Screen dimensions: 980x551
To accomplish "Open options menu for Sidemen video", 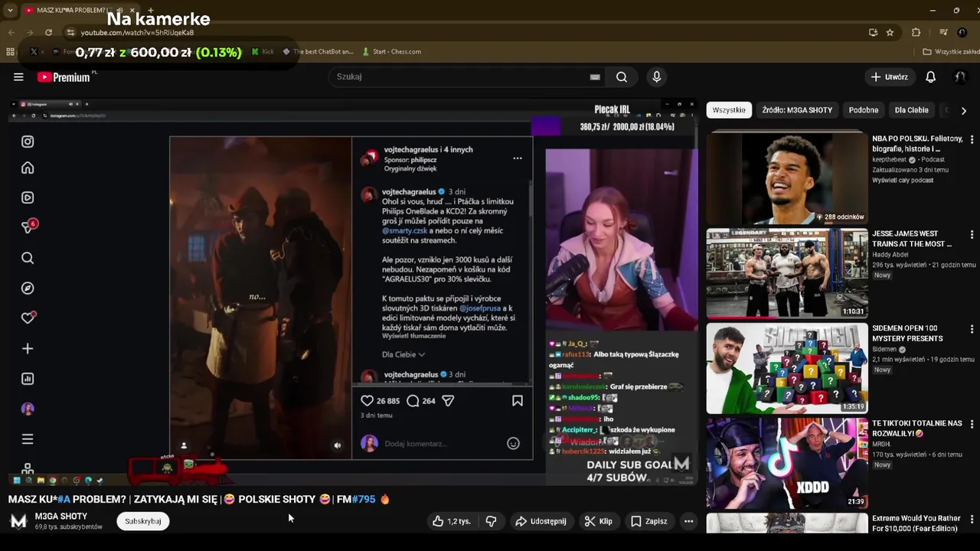I will 972,330.
